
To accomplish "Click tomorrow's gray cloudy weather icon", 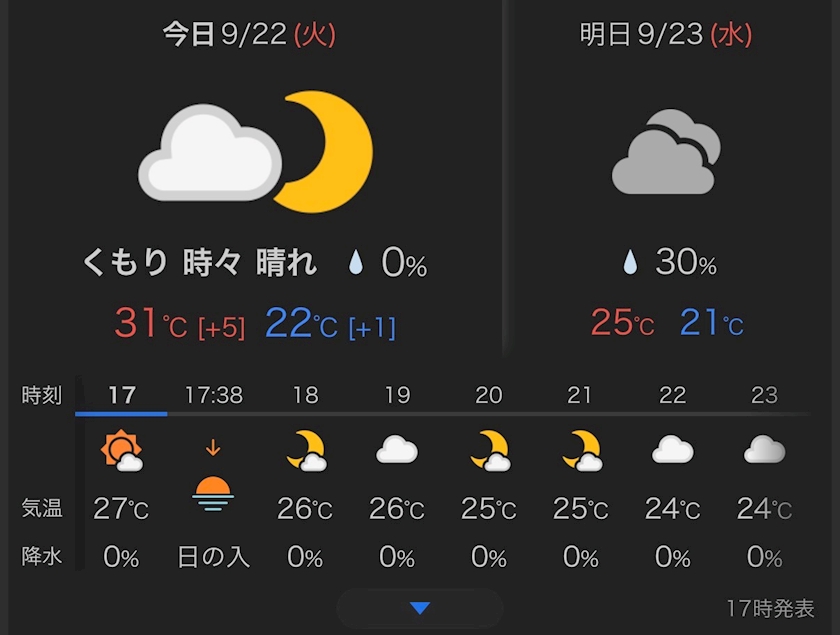I will 666,152.
